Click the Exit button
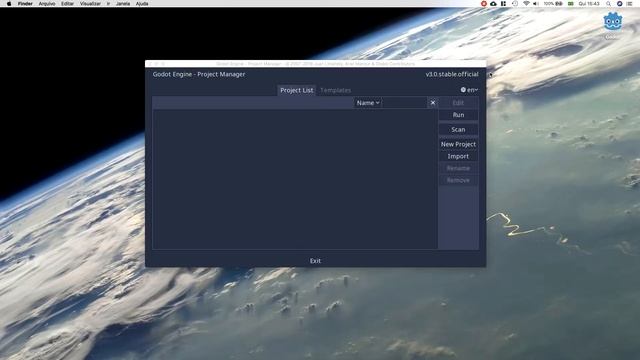 tap(315, 261)
